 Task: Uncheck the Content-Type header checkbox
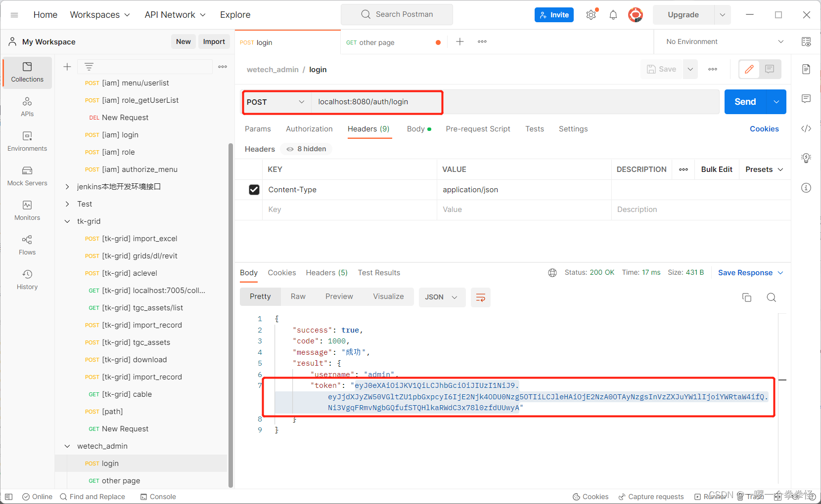(254, 190)
